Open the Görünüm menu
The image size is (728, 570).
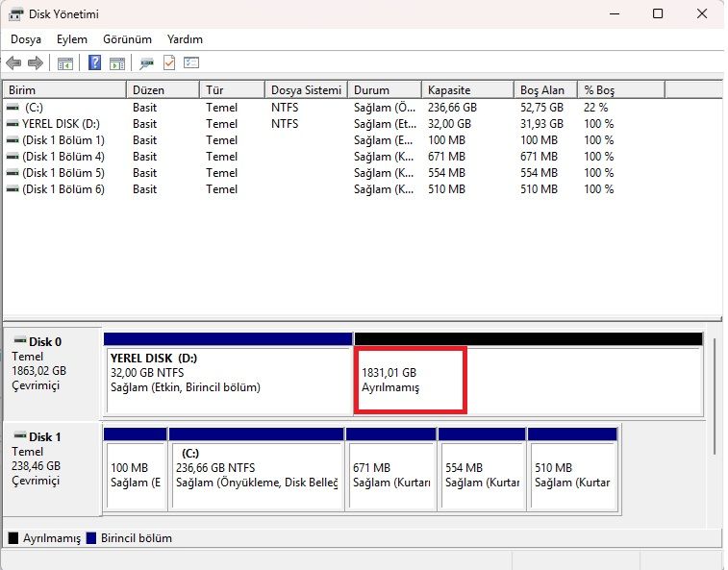[127, 39]
